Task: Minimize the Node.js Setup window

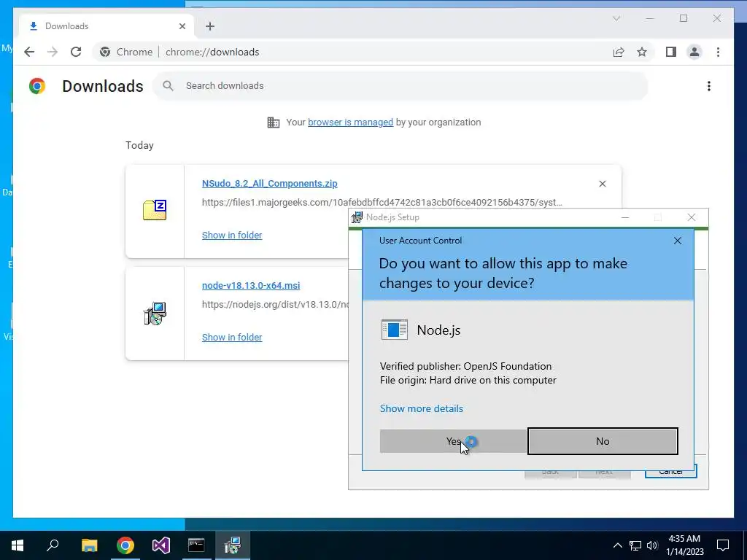Action: pos(625,217)
